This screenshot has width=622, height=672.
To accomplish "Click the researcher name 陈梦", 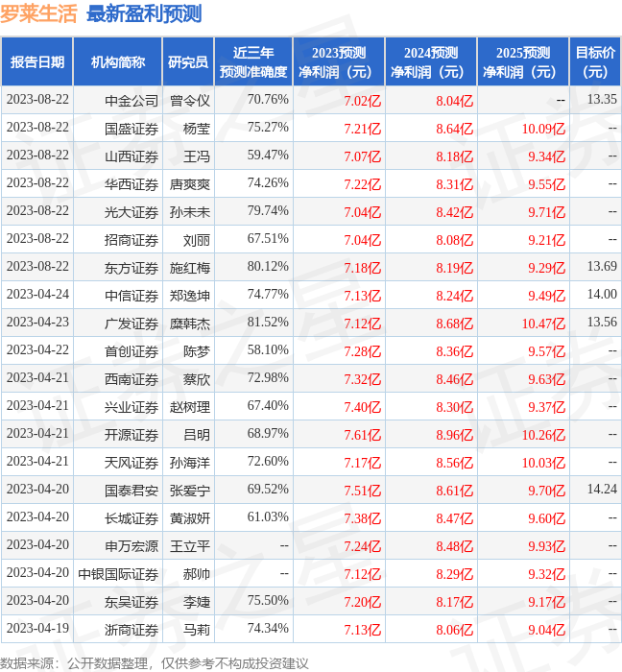I will [197, 351].
